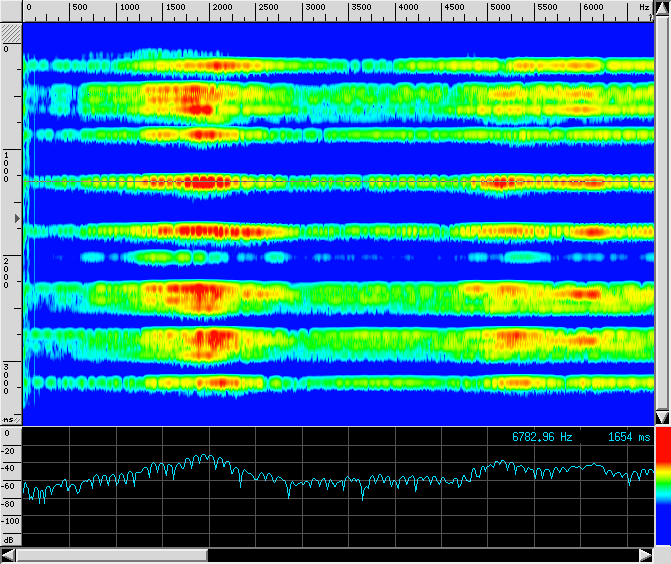Click the gray triangle marker on time ruler
671x564 pixels.
[15, 217]
